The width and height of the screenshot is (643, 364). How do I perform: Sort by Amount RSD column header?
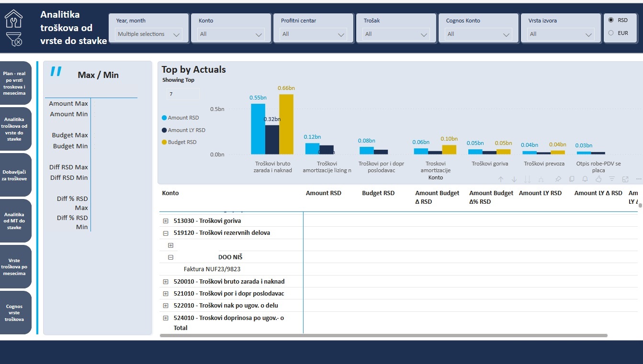click(324, 193)
